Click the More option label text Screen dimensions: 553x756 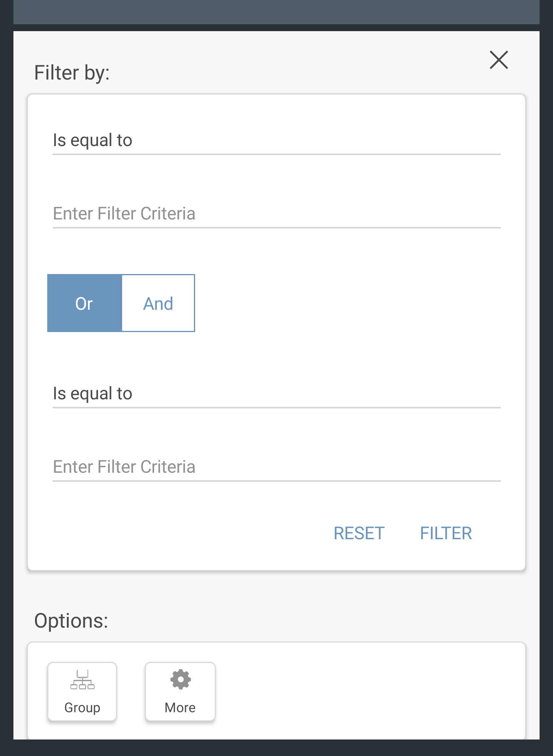pyautogui.click(x=180, y=708)
